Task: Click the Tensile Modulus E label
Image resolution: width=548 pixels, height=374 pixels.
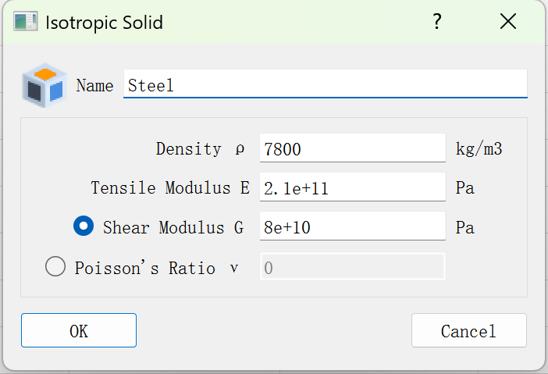Action: pos(170,188)
